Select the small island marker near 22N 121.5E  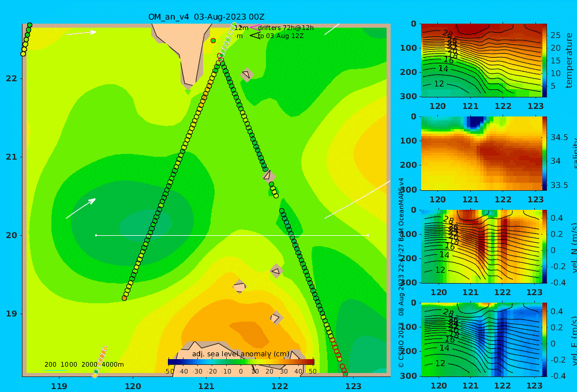(247, 75)
